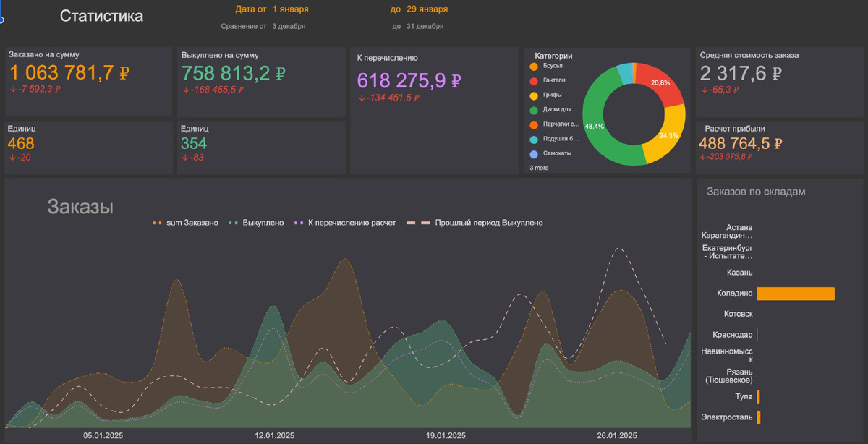The image size is (868, 444).
Task: Click the 'Заказано на сумму' value 1 063 781,7 ₽
Action: 69,73
